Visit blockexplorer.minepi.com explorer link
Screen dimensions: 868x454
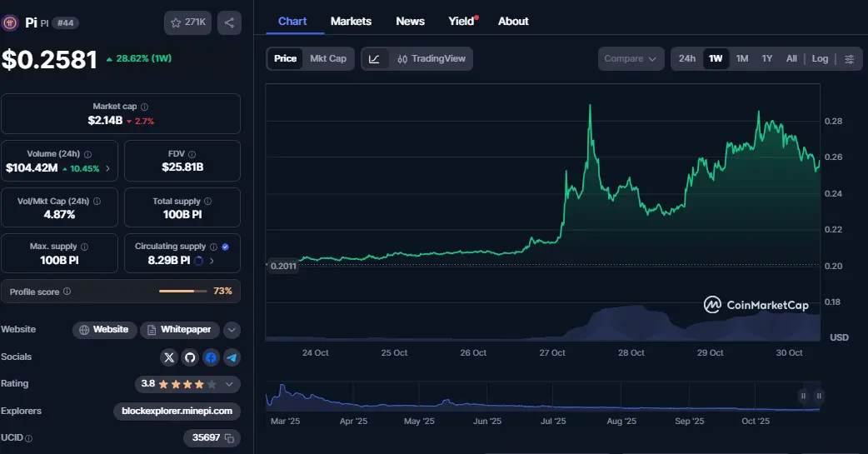(x=177, y=411)
